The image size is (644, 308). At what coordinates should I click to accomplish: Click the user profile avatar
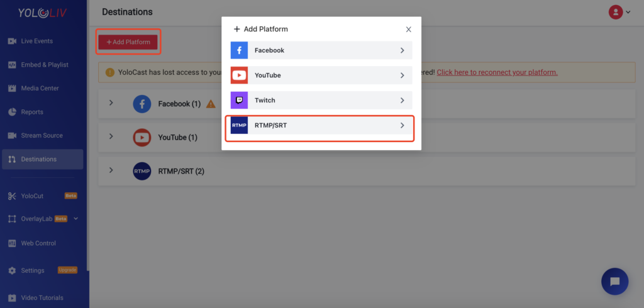point(616,12)
